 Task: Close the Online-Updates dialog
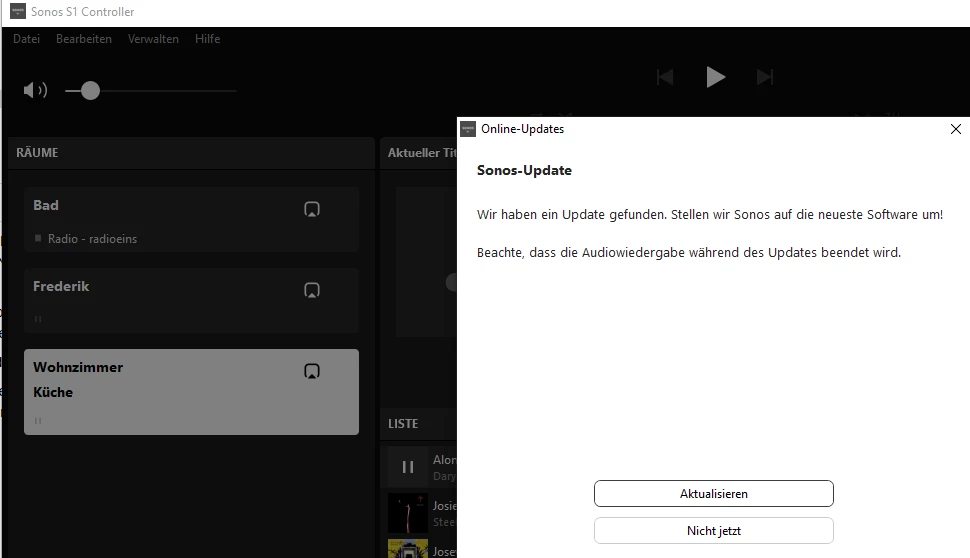955,129
